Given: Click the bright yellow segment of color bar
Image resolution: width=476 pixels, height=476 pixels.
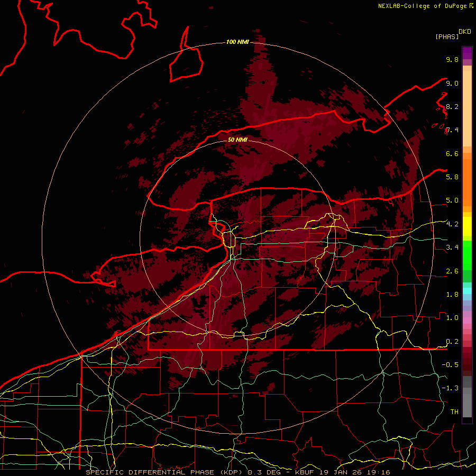Looking at the screenshot, I should point(467,226).
